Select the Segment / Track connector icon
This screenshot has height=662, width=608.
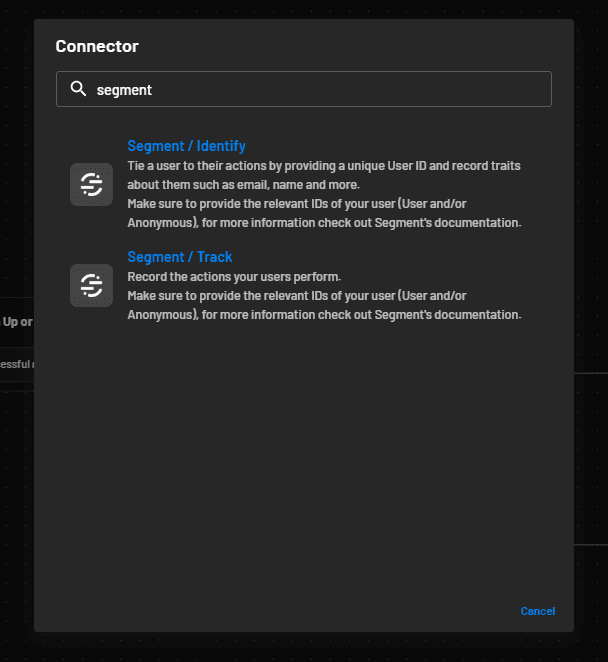[91, 285]
